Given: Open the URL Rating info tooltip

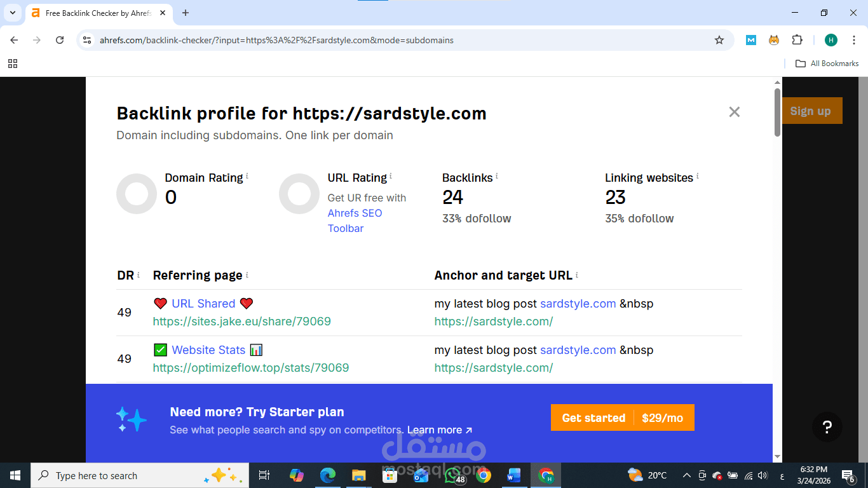Looking at the screenshot, I should pyautogui.click(x=391, y=176).
